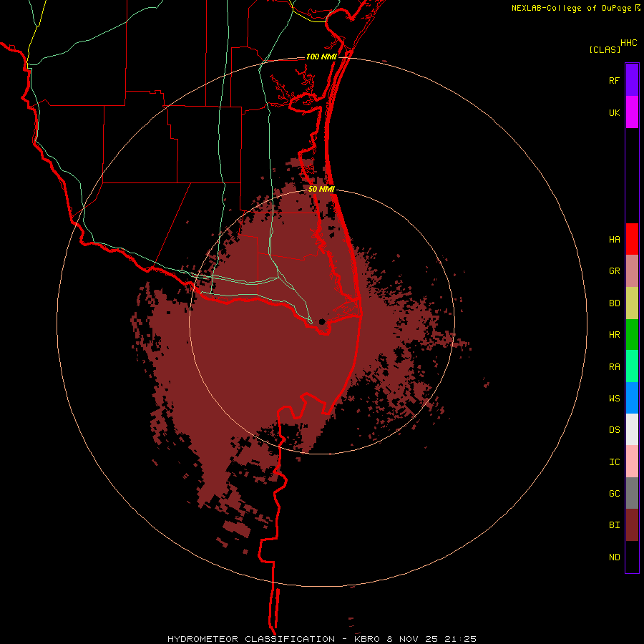Click the RF legend label
Viewport: 644px width, 644px height.
[614, 80]
